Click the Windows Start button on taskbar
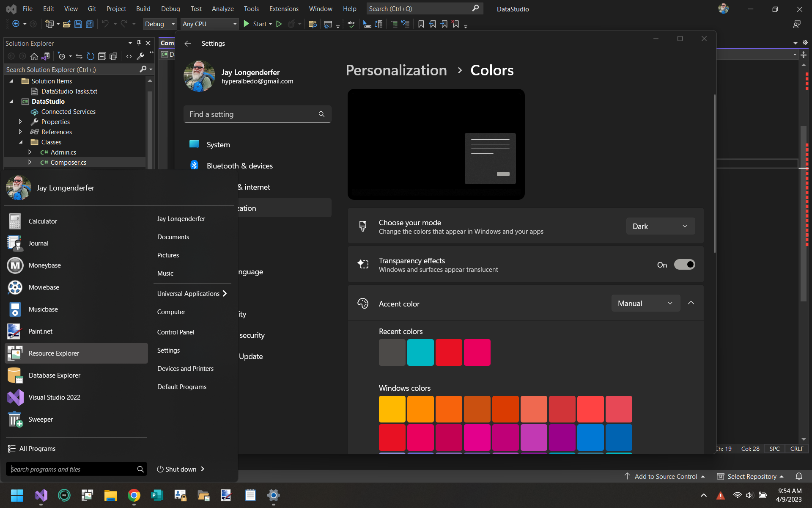The width and height of the screenshot is (812, 508). tap(17, 495)
